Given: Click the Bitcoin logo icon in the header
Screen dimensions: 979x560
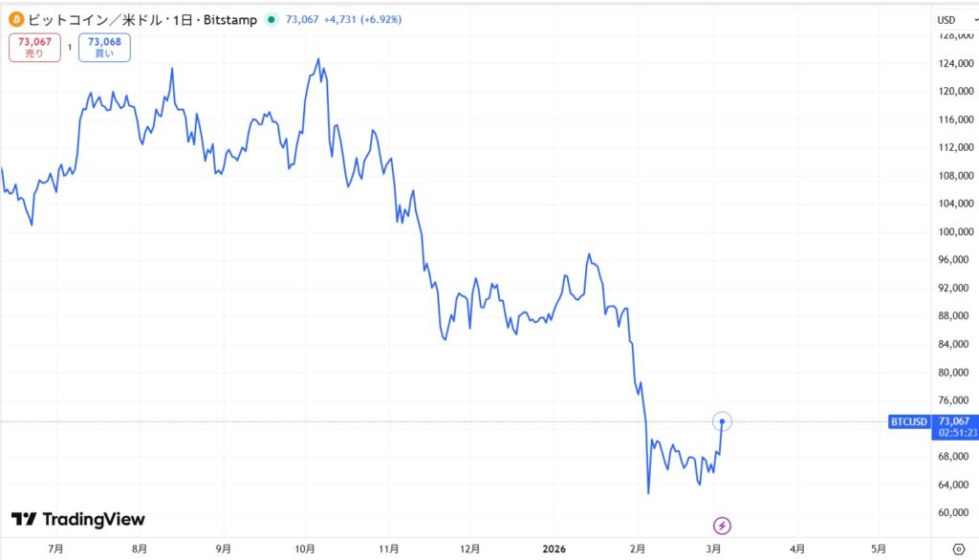Looking at the screenshot, I should (14, 18).
